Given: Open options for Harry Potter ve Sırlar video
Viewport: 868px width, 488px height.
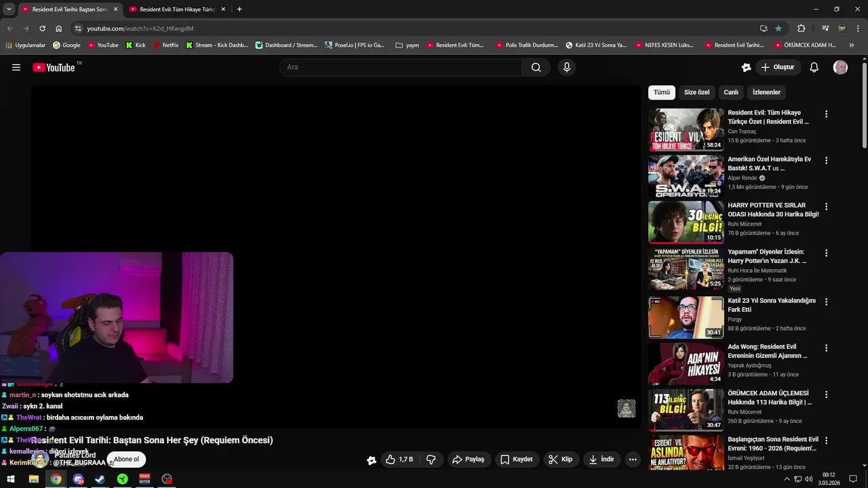Looking at the screenshot, I should (826, 207).
